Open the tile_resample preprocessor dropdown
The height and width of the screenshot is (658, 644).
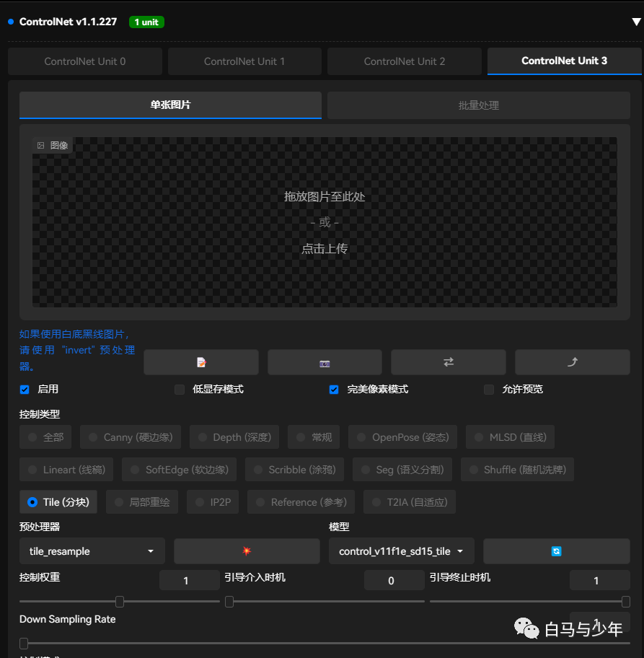(92, 550)
